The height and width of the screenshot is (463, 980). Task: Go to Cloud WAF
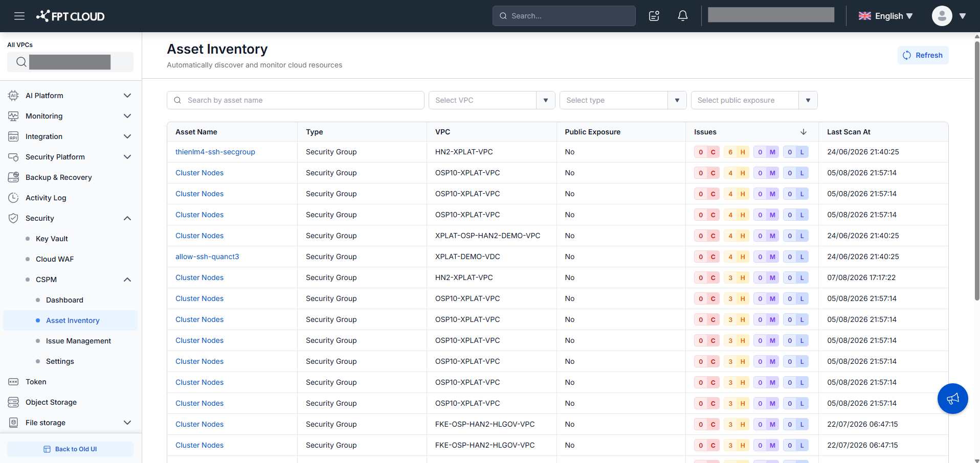pyautogui.click(x=55, y=259)
